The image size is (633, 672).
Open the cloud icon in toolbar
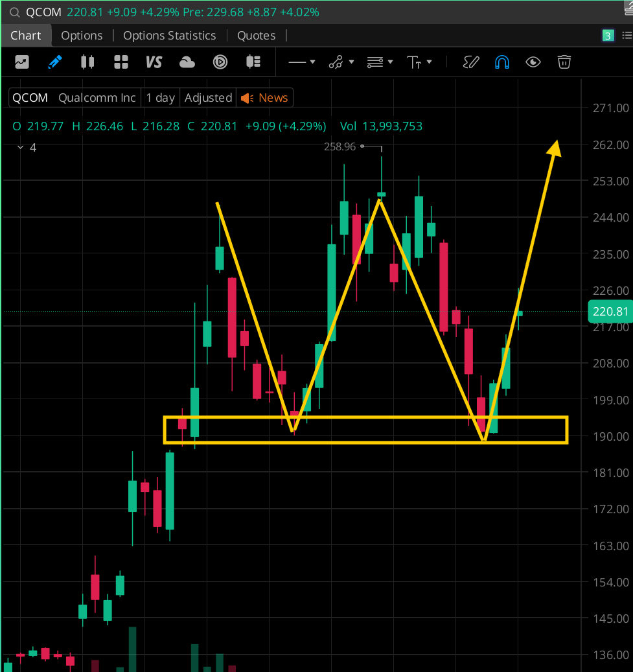[x=187, y=63]
